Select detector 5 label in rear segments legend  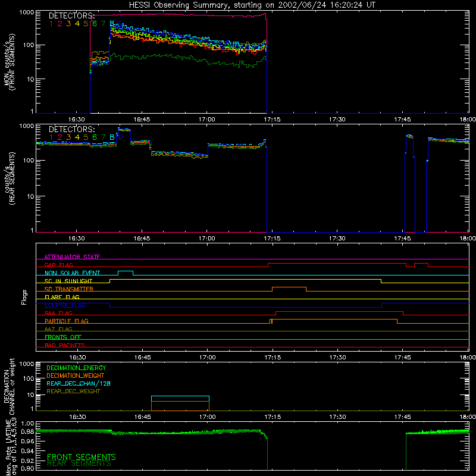(86, 137)
